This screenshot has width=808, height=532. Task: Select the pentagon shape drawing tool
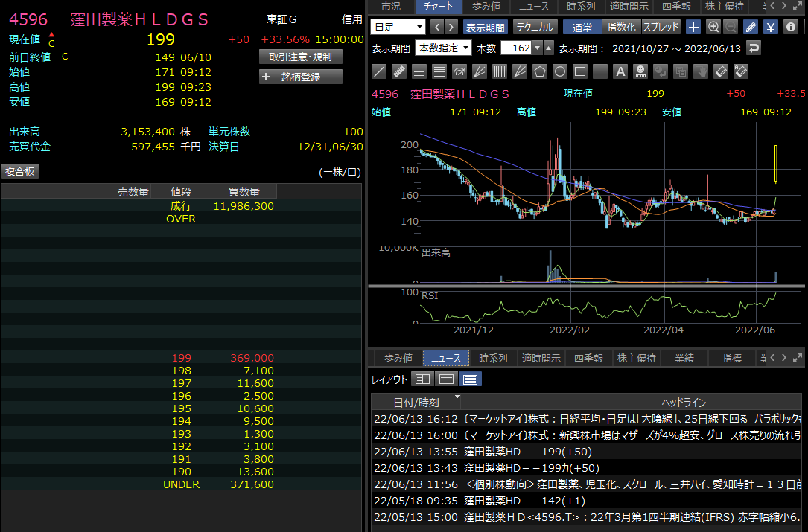click(540, 72)
